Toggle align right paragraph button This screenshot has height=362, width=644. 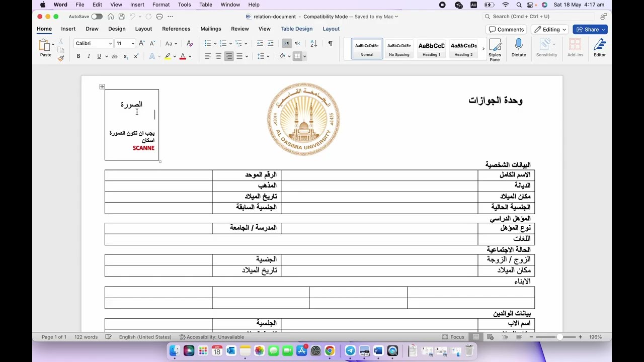coord(229,56)
